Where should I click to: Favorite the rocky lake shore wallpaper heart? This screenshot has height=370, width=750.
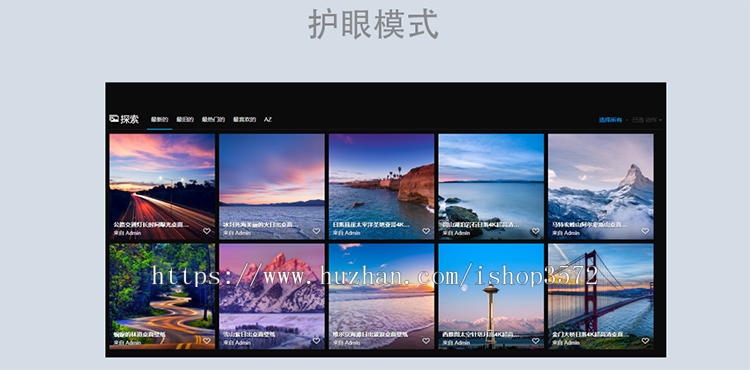click(x=535, y=231)
